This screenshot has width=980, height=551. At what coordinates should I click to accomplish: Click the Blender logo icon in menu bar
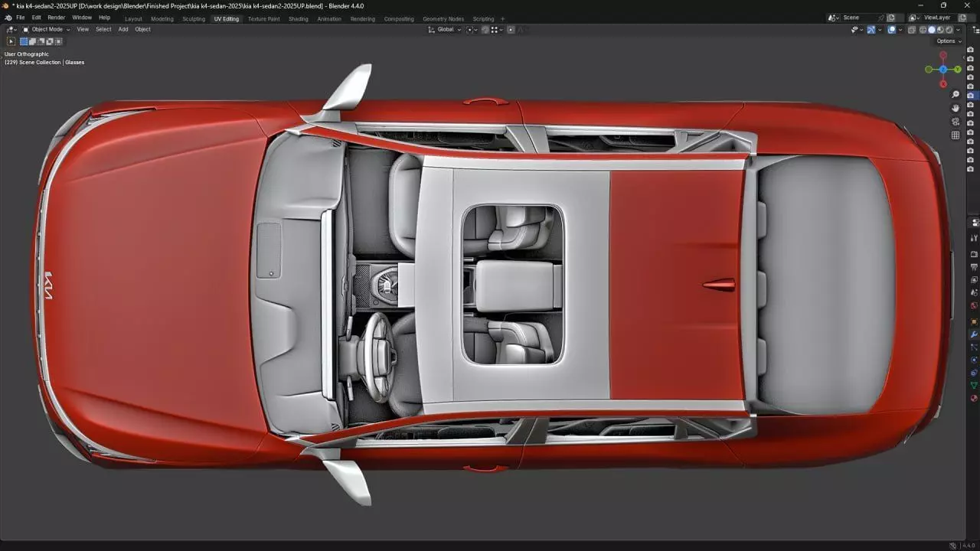coord(8,18)
